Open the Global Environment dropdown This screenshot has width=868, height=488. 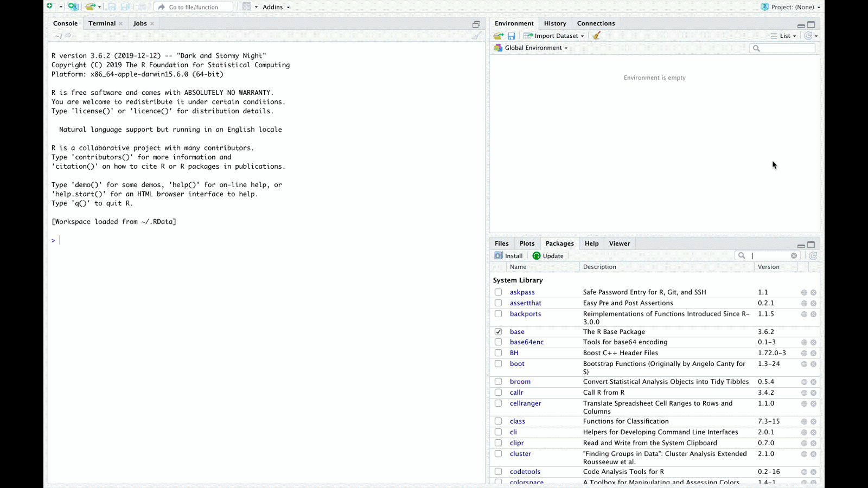pos(531,48)
